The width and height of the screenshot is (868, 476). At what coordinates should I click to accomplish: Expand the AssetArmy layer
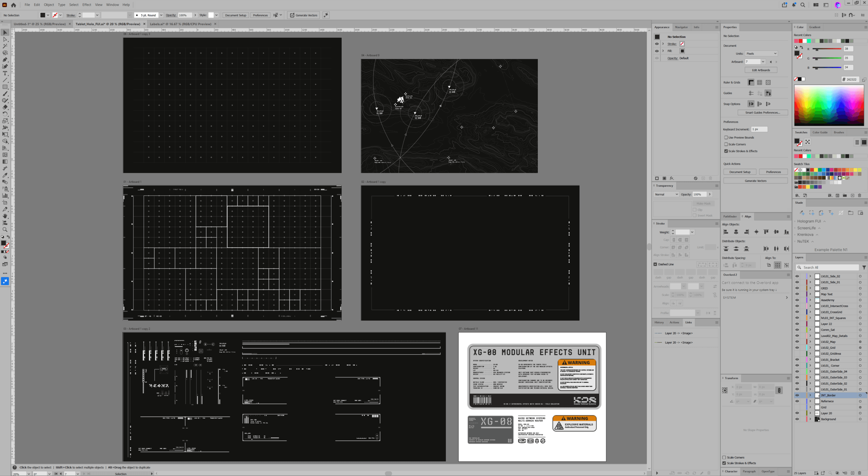(810, 300)
